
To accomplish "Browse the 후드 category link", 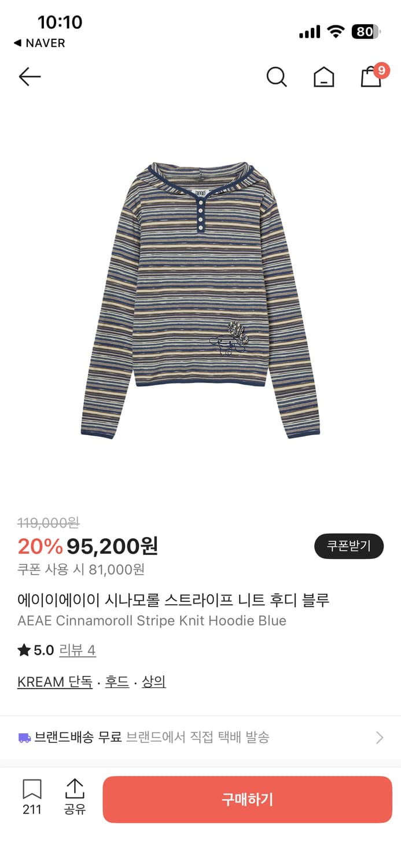I will tap(115, 681).
